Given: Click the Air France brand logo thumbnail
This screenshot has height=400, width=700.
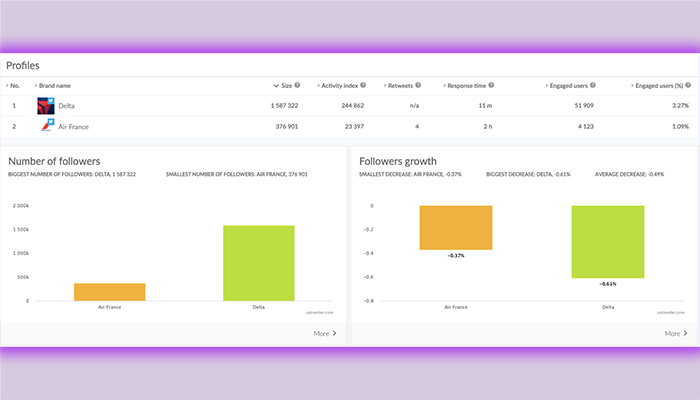Looking at the screenshot, I should pos(47,125).
